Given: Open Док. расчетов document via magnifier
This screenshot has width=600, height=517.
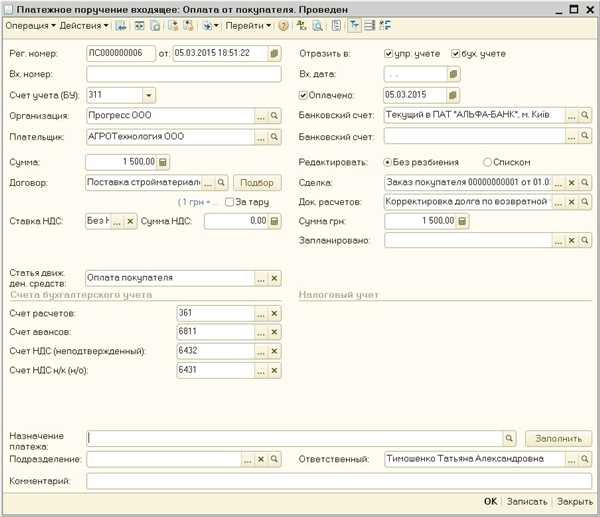Looking at the screenshot, I should (585, 202).
